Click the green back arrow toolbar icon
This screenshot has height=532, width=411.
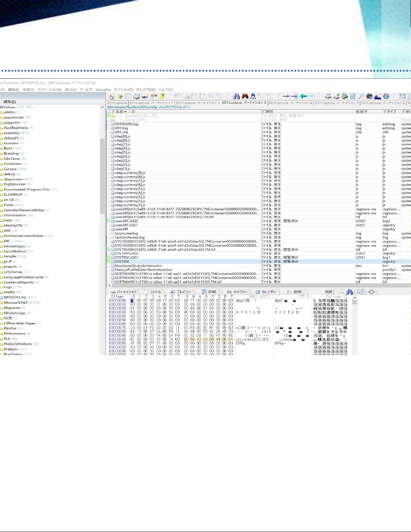click(x=303, y=96)
